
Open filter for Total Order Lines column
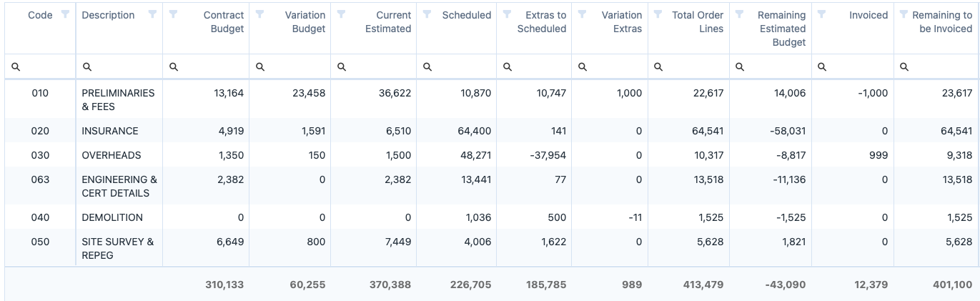tap(658, 14)
